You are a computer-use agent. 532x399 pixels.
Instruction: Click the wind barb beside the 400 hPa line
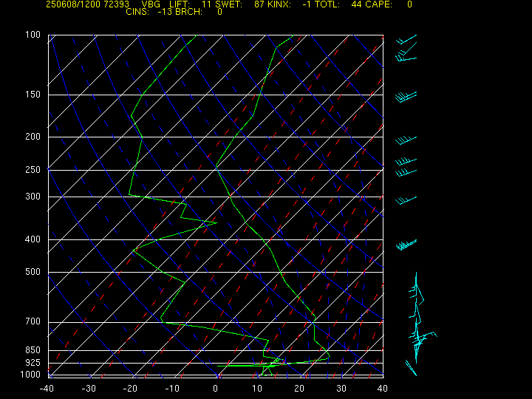pos(406,245)
